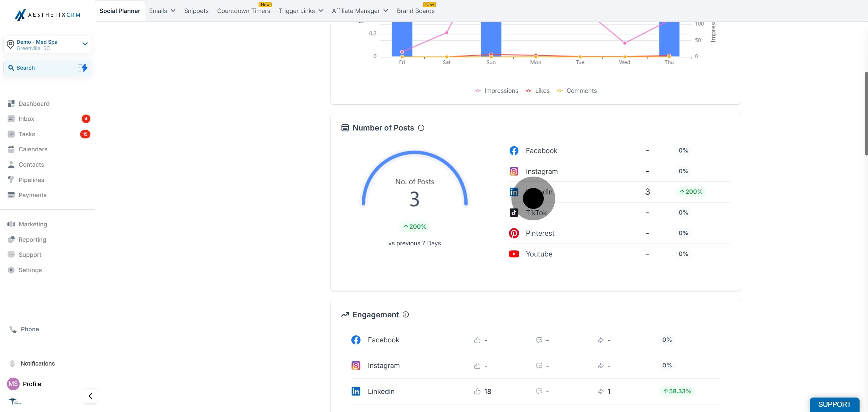This screenshot has width=868, height=412.
Task: Click the quick actions lightning icon in search
Action: point(83,68)
